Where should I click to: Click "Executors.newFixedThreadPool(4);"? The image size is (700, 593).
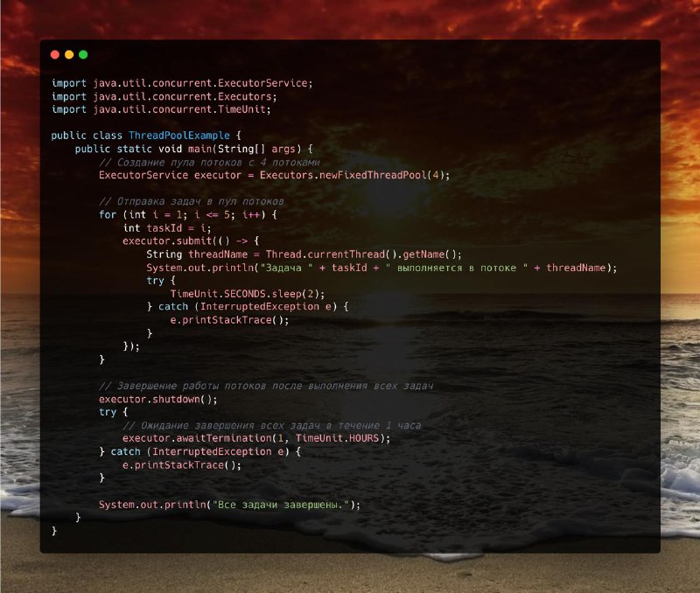(x=355, y=175)
